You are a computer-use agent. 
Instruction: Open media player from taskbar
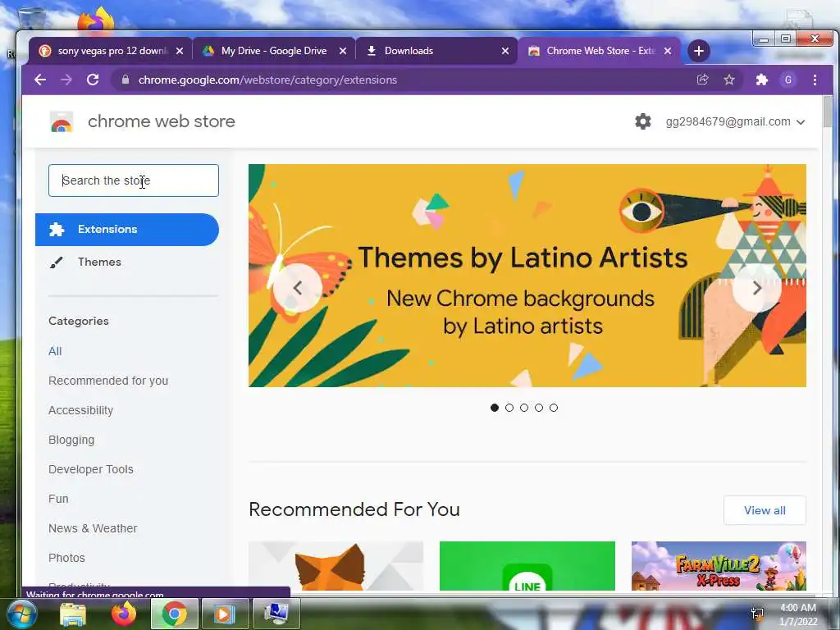pos(224,614)
